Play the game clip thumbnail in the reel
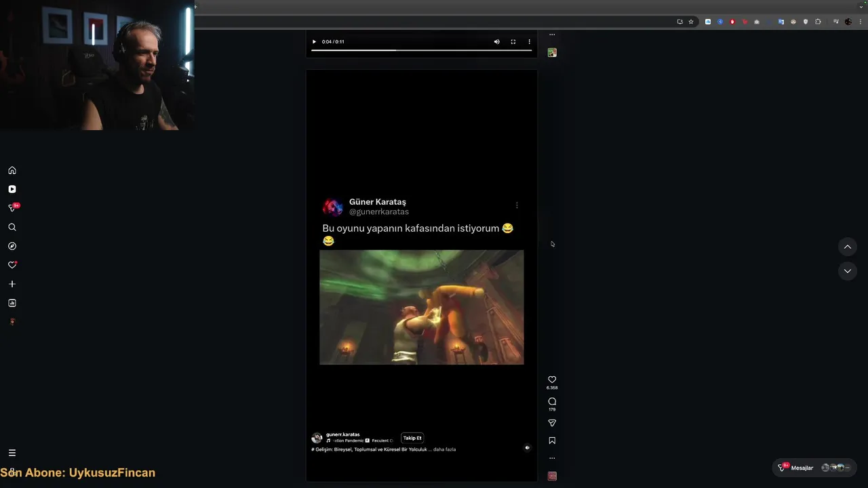 tap(421, 307)
